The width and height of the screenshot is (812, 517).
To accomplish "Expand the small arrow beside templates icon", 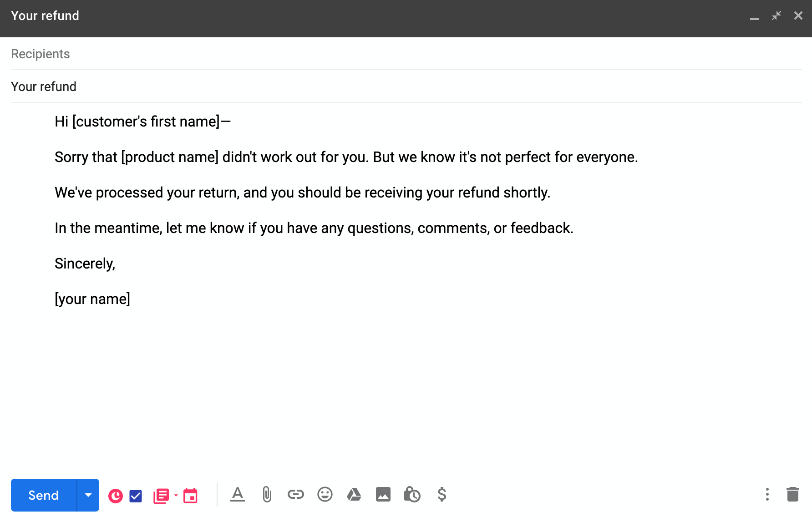I will click(176, 495).
